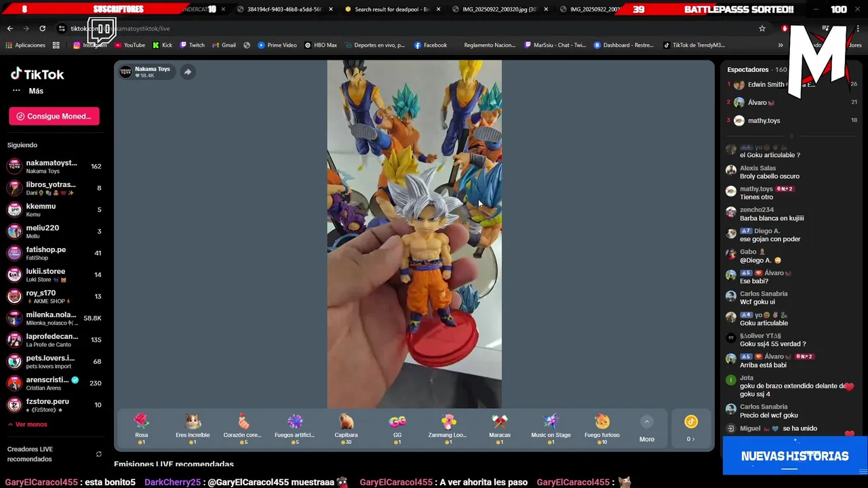Reload the TikTok page

(42, 28)
